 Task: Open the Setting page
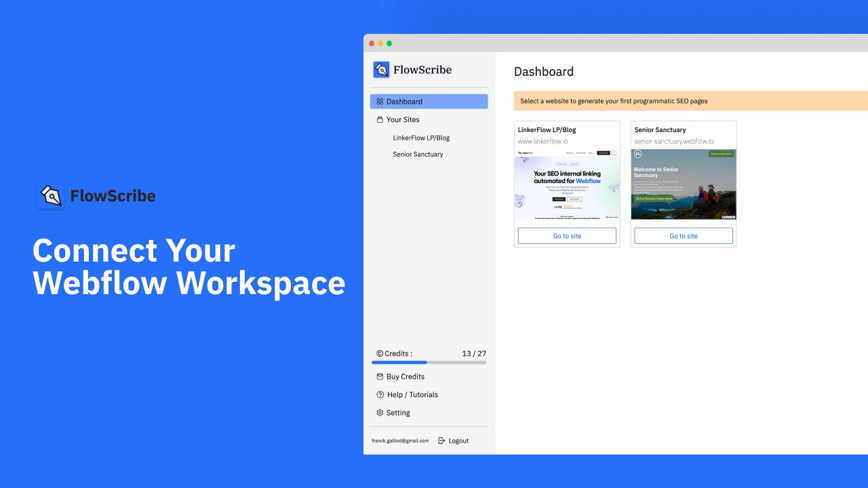398,413
